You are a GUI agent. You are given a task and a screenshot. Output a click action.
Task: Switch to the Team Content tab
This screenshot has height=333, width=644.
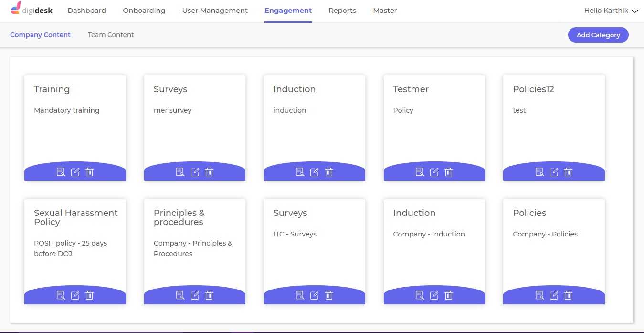coord(111,35)
